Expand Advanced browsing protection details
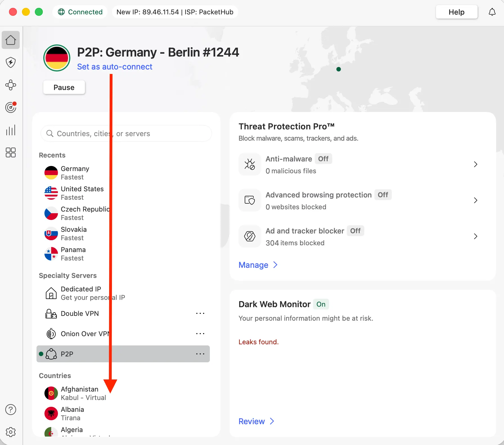Image resolution: width=504 pixels, height=445 pixels. pos(475,200)
